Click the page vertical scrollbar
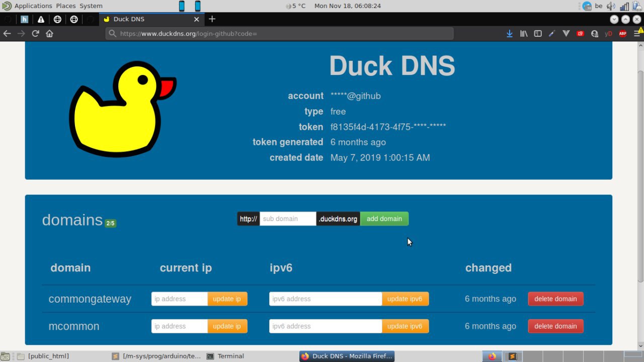Viewport: 644px width, 362px height. tap(640, 176)
